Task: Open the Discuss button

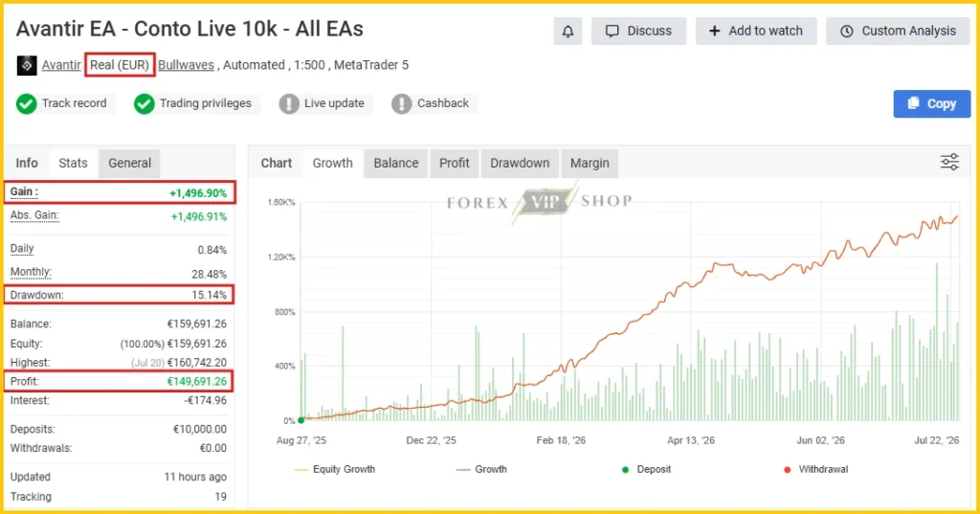Action: 638,32
